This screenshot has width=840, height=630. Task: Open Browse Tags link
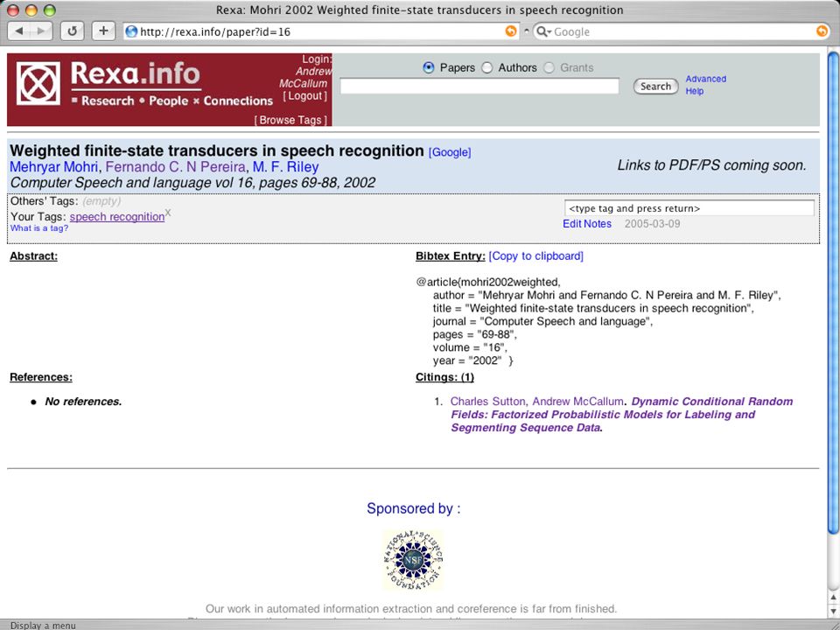[x=290, y=120]
